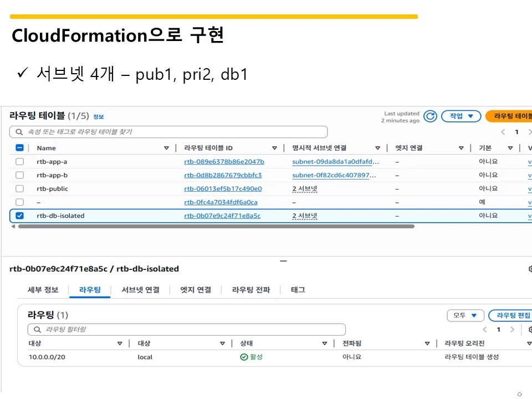
Task: Click the orange 라우팅 테이블 create button
Action: [509, 116]
